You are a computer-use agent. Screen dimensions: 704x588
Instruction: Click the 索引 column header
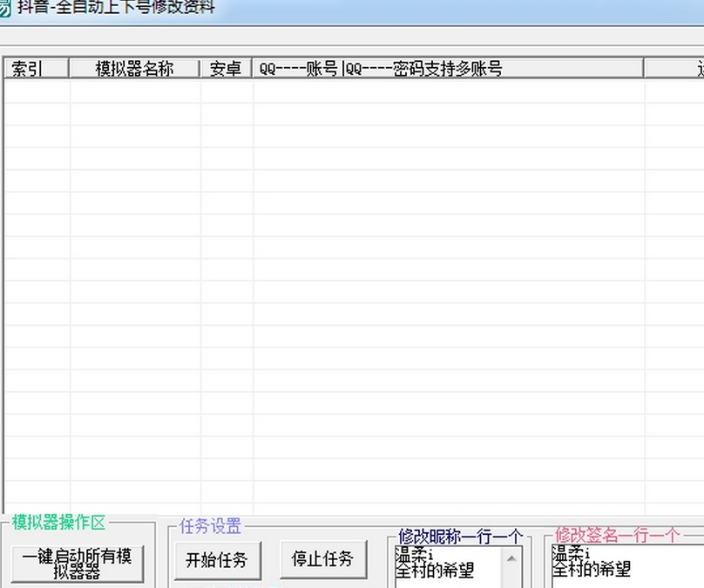[36, 69]
